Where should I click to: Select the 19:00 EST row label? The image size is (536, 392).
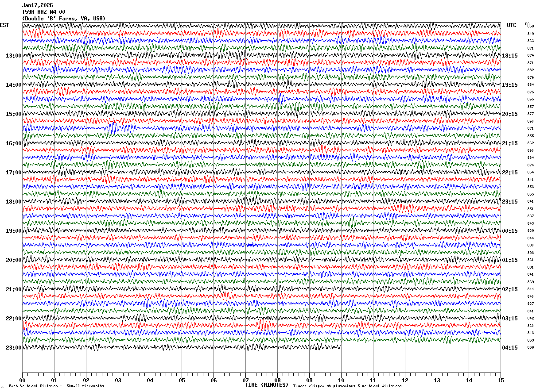(x=13, y=231)
